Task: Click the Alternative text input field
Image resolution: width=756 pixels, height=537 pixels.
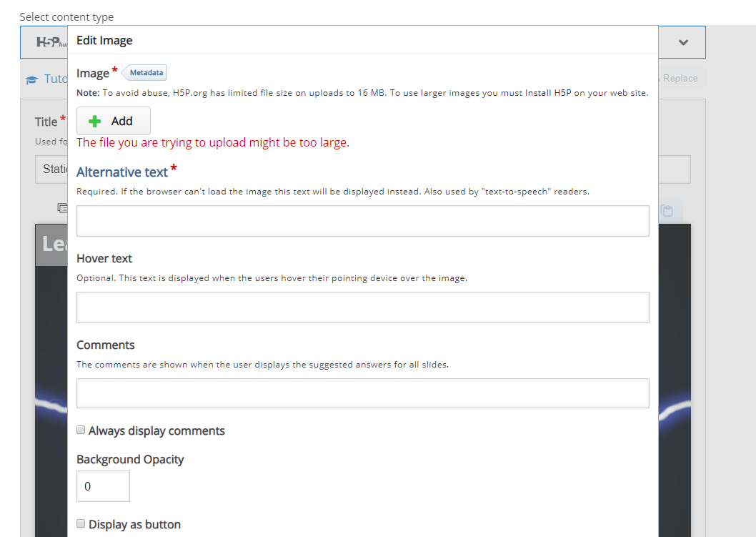Action: tap(362, 221)
